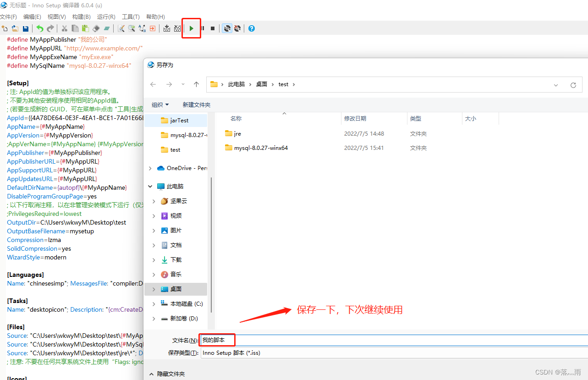Click the Open file toolbar icon
This screenshot has height=380, width=588.
click(x=15, y=28)
